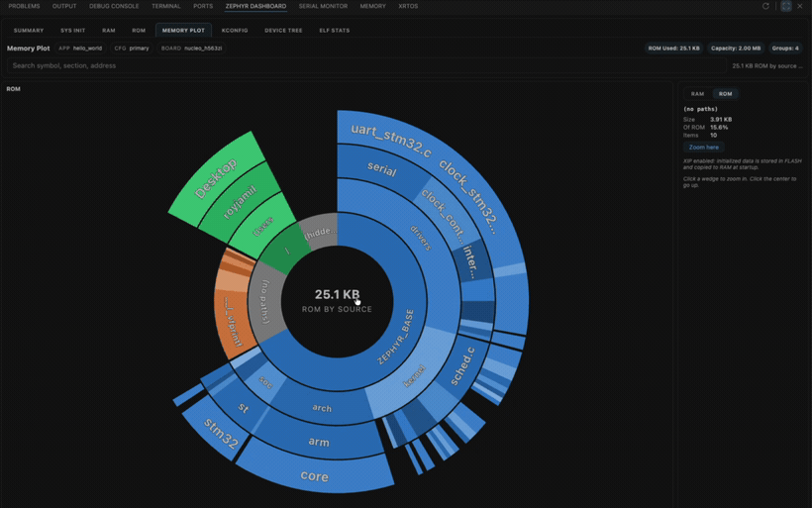Select the inter... wedge

click(470, 262)
